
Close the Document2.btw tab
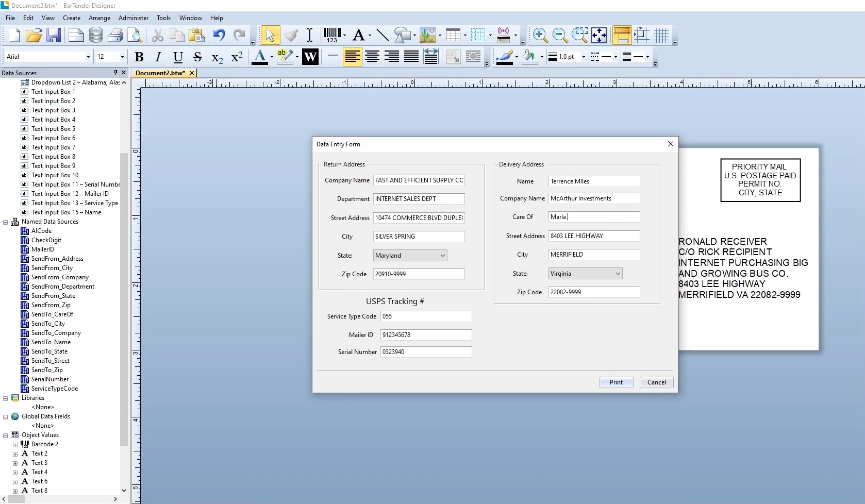[192, 73]
